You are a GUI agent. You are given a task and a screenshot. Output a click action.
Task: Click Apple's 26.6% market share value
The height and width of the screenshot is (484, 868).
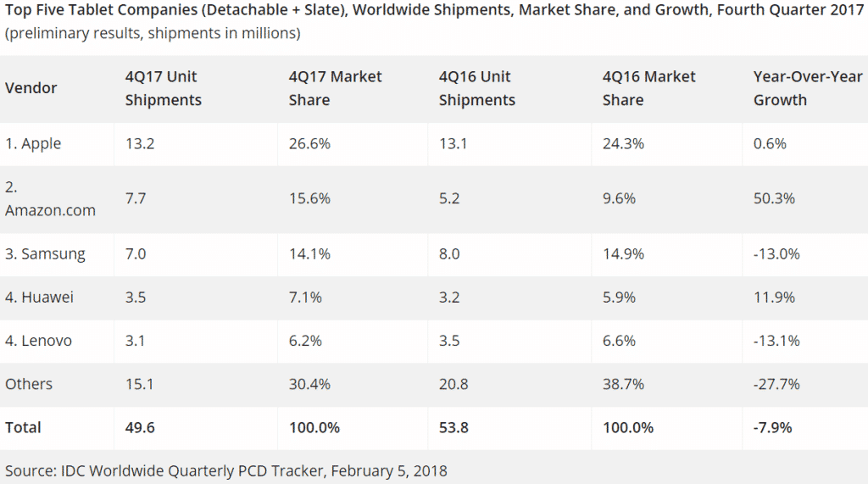pyautogui.click(x=309, y=144)
